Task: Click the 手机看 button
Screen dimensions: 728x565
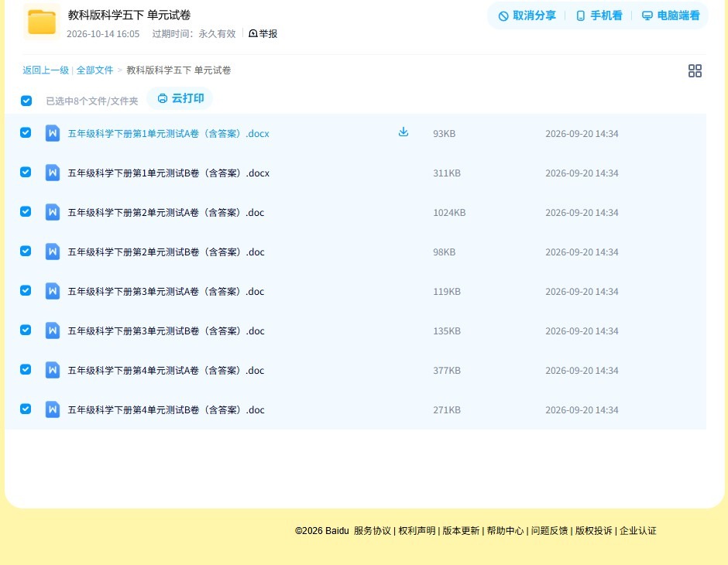Action: 599,15
